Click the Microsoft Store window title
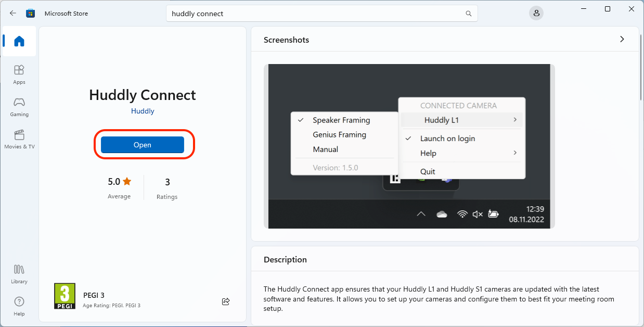The height and width of the screenshot is (327, 644). click(x=66, y=14)
